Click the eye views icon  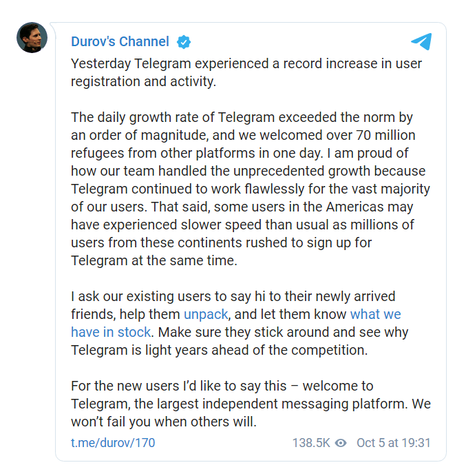click(340, 442)
